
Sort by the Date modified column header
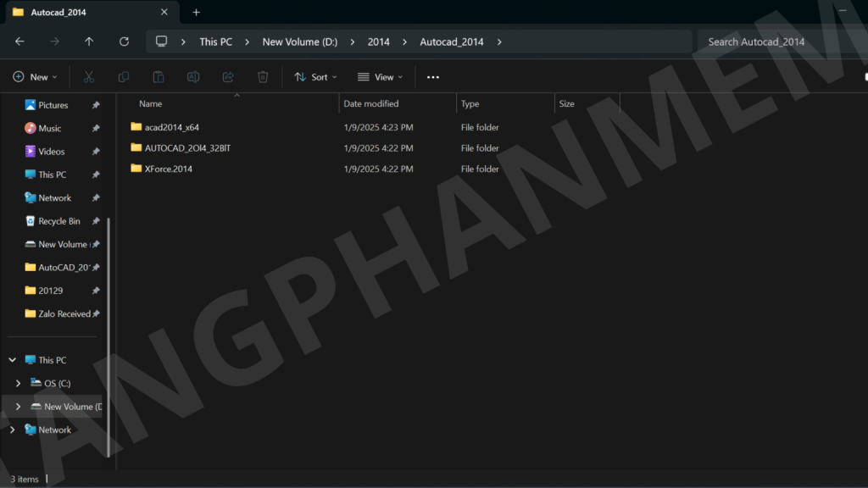tap(371, 104)
